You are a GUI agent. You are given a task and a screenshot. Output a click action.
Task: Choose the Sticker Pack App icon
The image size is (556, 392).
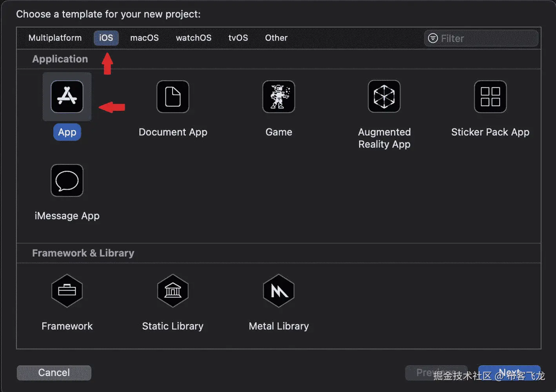[490, 96]
